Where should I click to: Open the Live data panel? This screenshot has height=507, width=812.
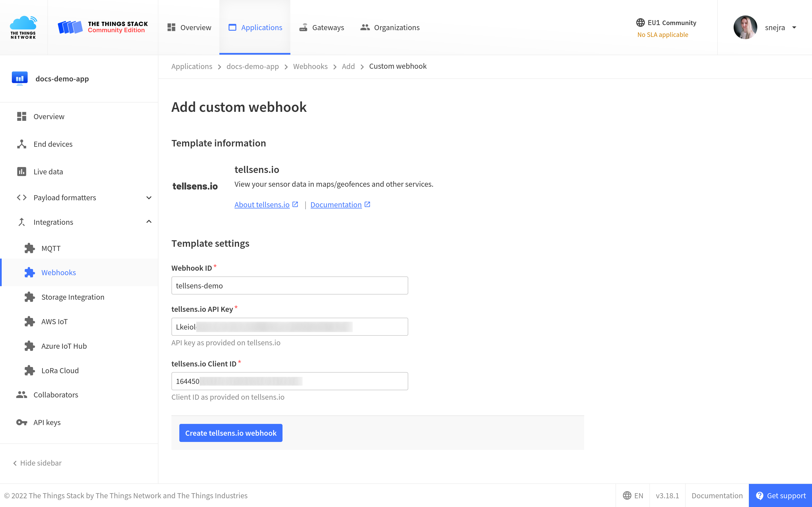[48, 171]
